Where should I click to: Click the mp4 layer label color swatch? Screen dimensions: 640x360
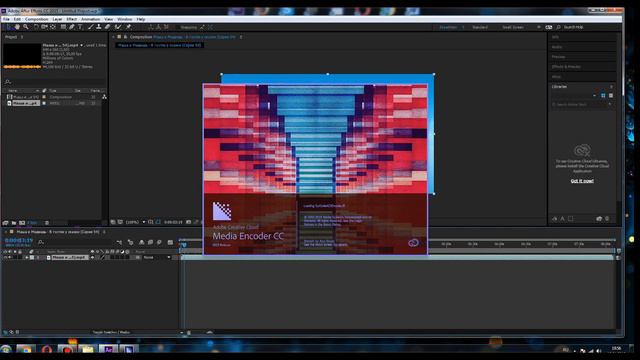[32, 258]
